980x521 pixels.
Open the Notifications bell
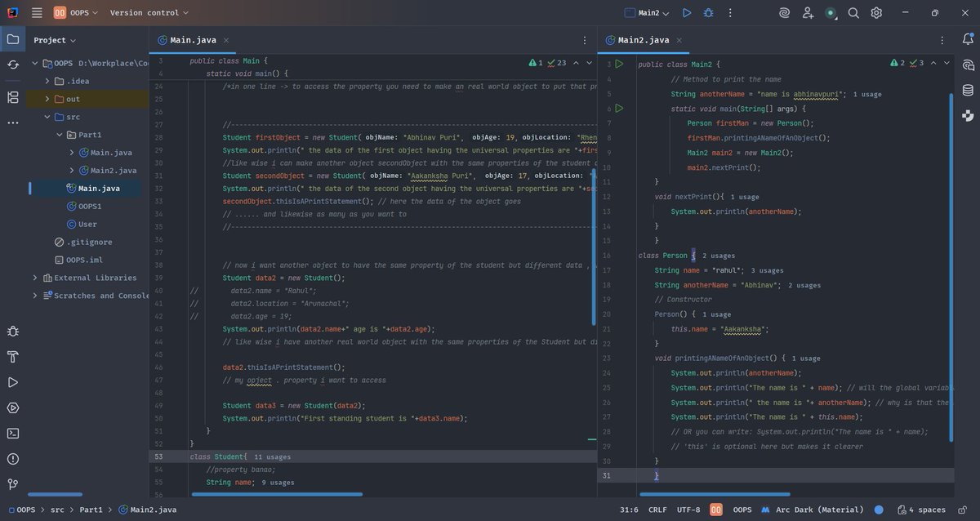(968, 39)
